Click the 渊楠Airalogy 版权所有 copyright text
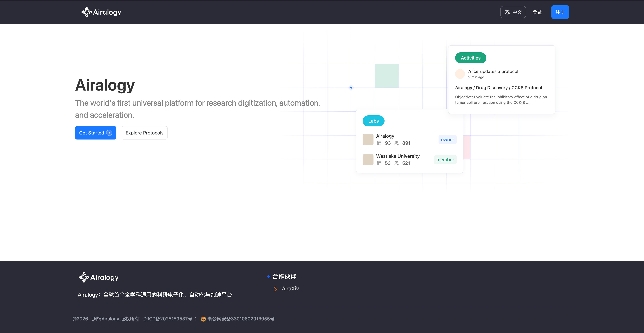 point(116,319)
